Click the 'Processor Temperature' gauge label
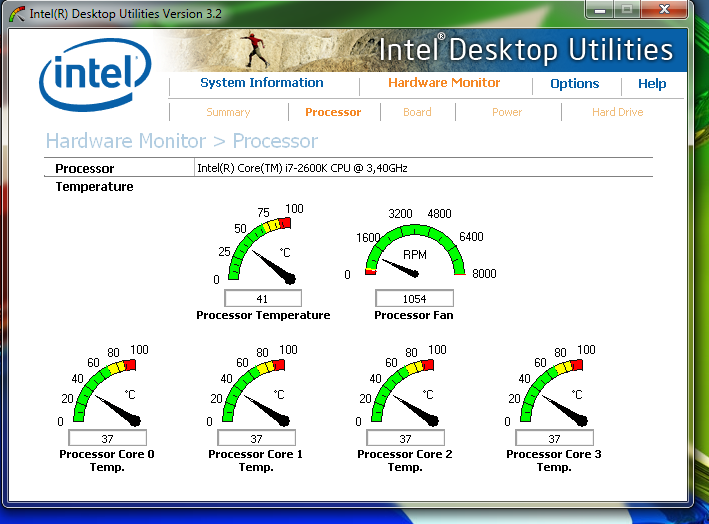 click(263, 315)
